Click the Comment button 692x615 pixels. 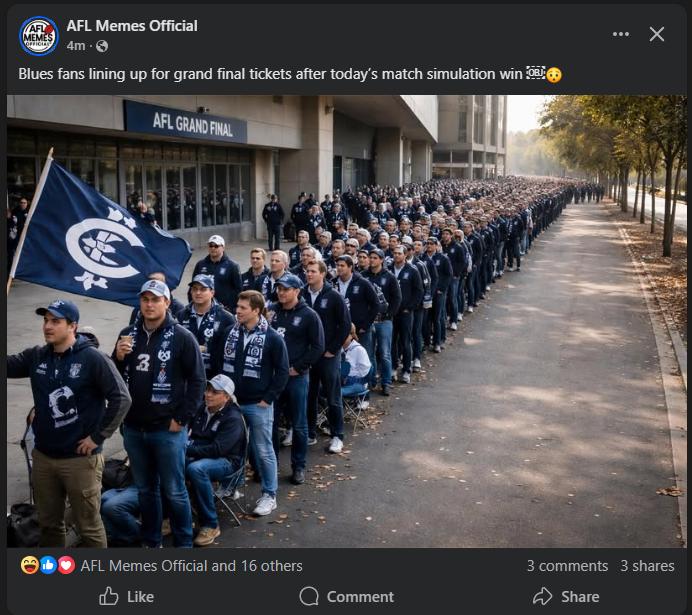tap(346, 596)
